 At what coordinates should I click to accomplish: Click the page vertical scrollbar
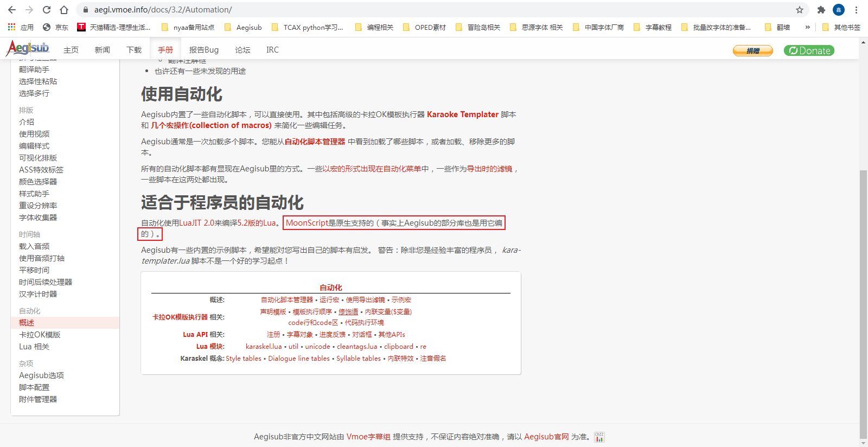(x=863, y=304)
